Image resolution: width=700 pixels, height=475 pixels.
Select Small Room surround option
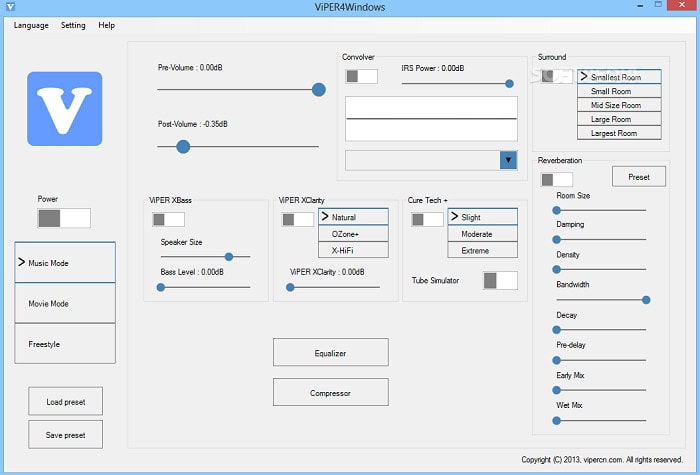tap(619, 91)
